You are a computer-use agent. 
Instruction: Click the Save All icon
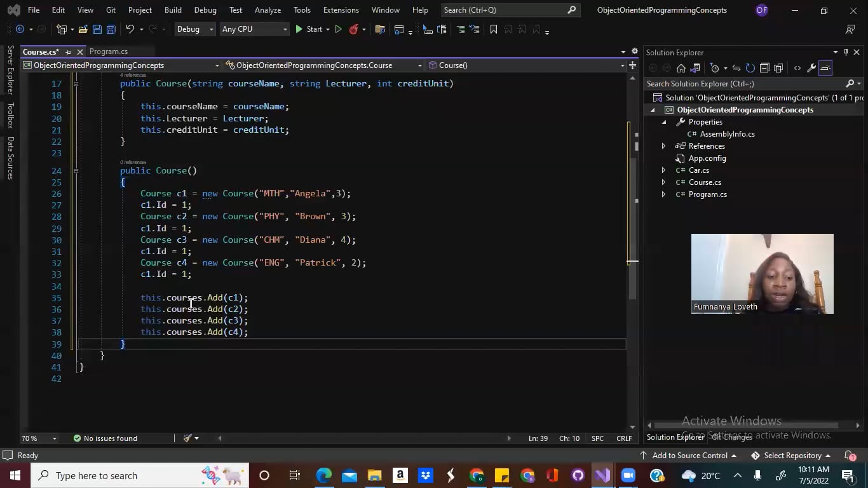pos(111,29)
